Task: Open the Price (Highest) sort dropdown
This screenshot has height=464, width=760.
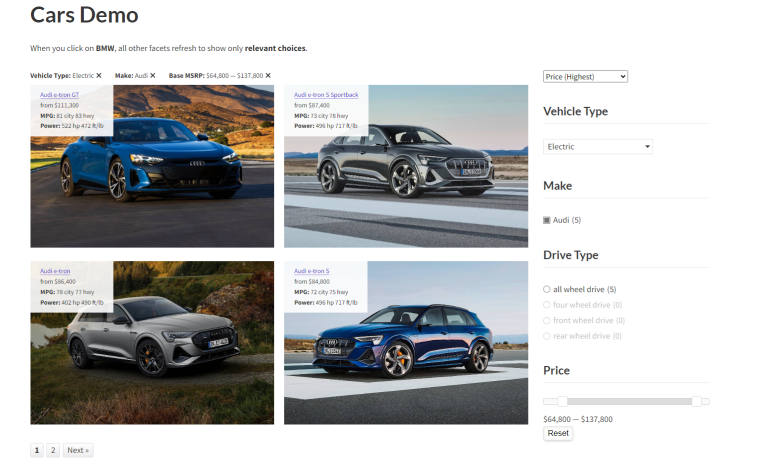Action: pos(585,77)
